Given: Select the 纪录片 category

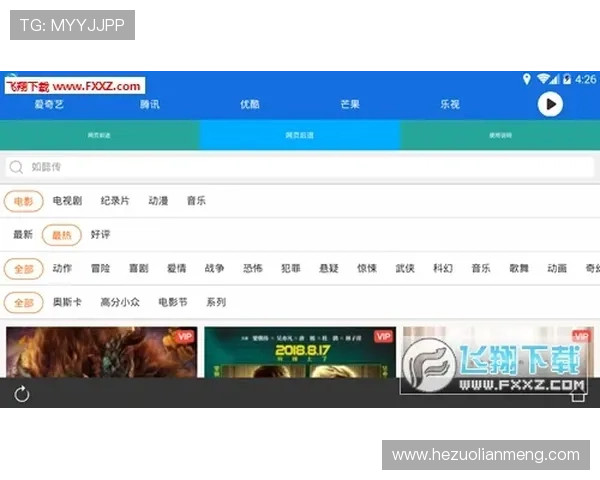Looking at the screenshot, I should click(x=115, y=201).
